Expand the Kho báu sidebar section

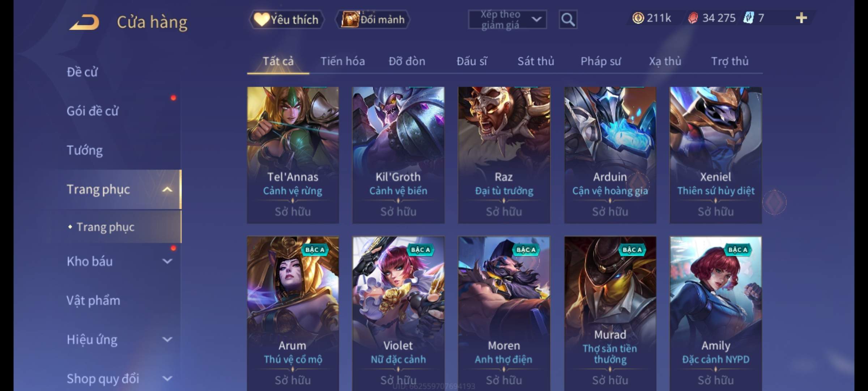coord(167,261)
